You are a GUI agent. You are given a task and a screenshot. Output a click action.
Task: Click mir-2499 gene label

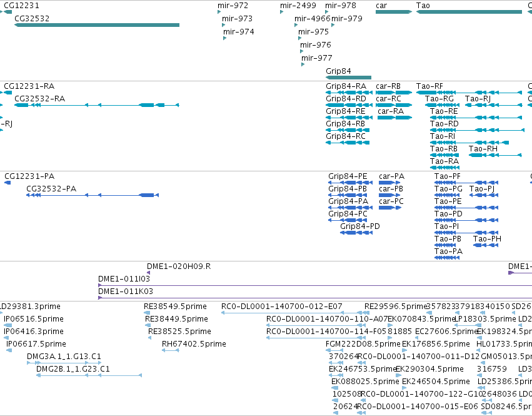point(298,6)
